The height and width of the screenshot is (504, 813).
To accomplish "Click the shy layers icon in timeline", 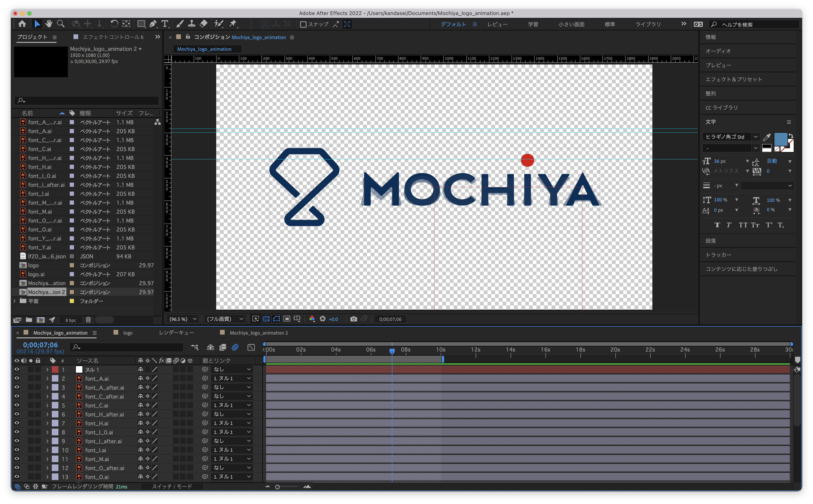I will pos(211,347).
